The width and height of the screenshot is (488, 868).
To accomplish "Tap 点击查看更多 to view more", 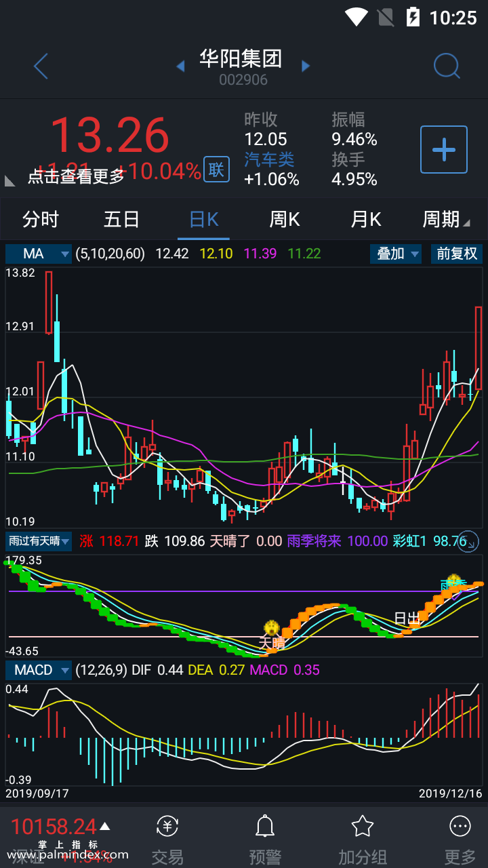I will click(77, 176).
